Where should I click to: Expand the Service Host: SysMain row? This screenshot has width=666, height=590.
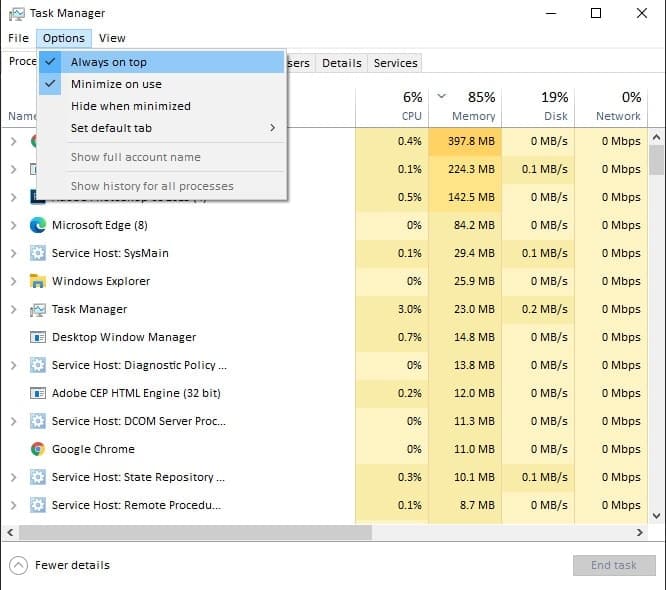pos(14,253)
